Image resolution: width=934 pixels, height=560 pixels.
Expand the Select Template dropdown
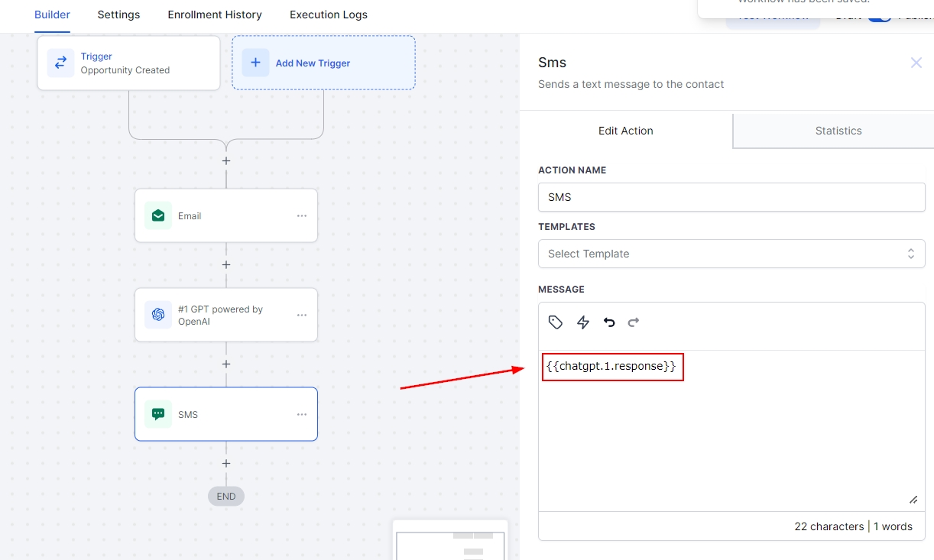(731, 254)
